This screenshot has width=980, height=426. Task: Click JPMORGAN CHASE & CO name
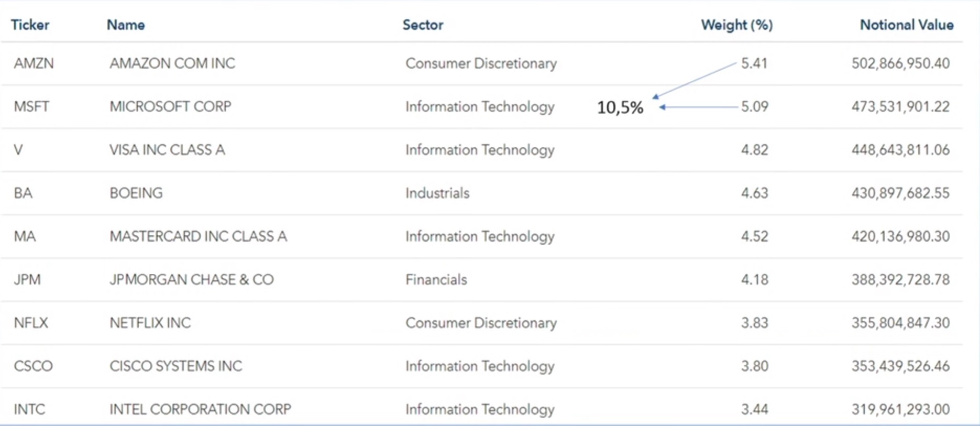tap(191, 279)
